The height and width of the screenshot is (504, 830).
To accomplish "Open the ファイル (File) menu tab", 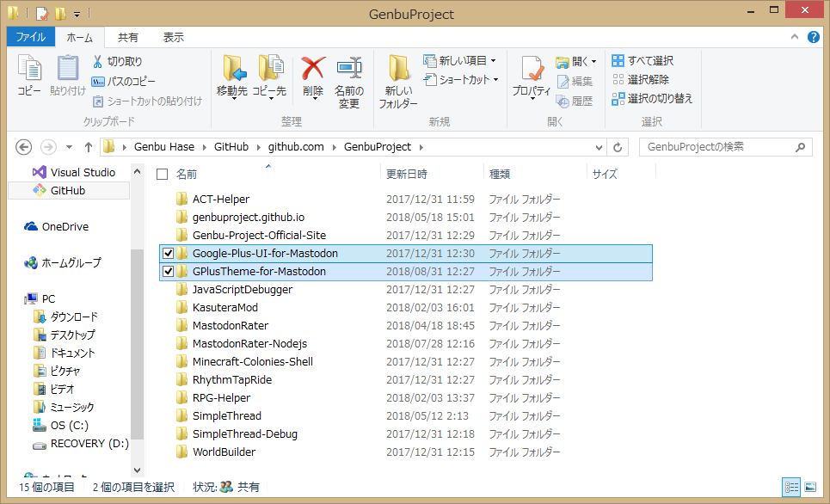I will (31, 37).
